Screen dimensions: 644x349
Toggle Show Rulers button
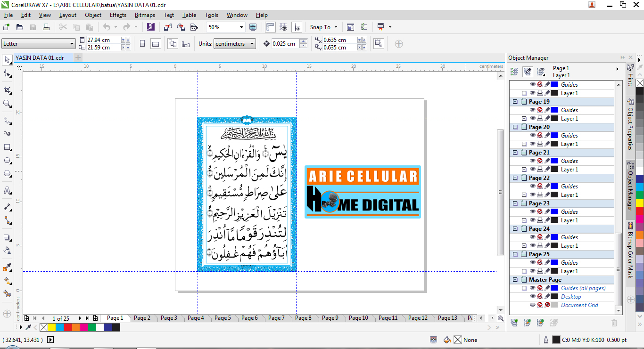[x=271, y=27]
